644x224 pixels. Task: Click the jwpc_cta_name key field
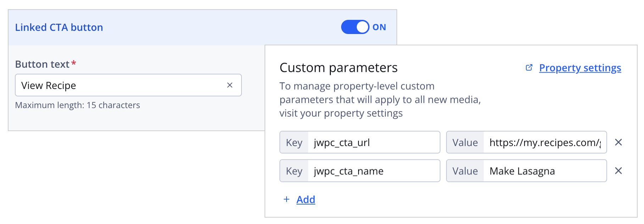(x=374, y=171)
